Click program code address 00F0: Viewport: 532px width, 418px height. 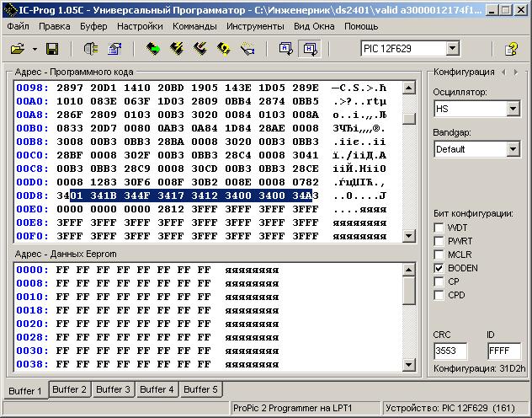pos(33,236)
